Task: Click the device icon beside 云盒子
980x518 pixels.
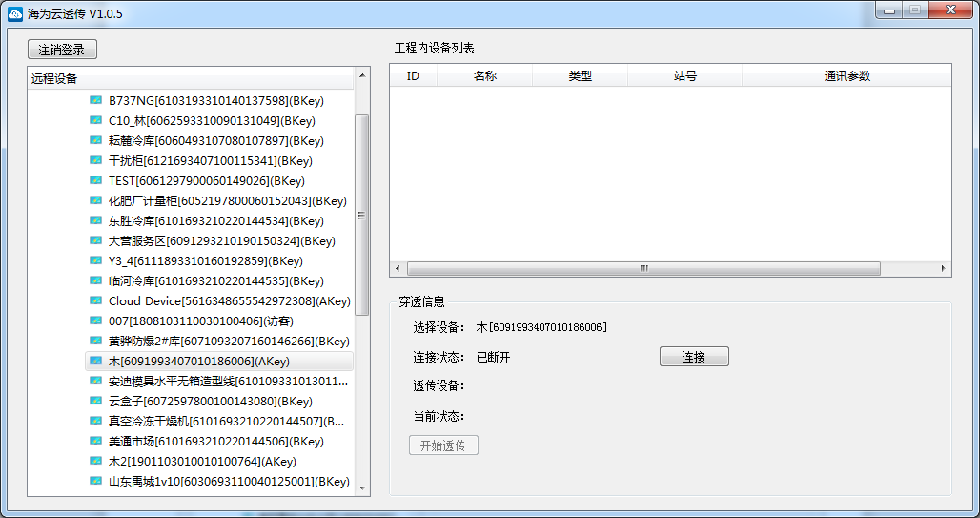Action: 95,401
